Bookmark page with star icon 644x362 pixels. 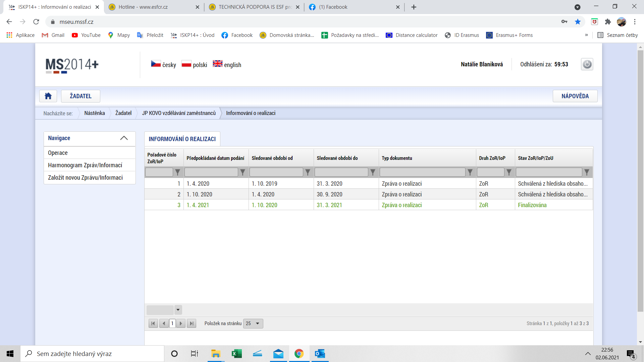point(578,22)
